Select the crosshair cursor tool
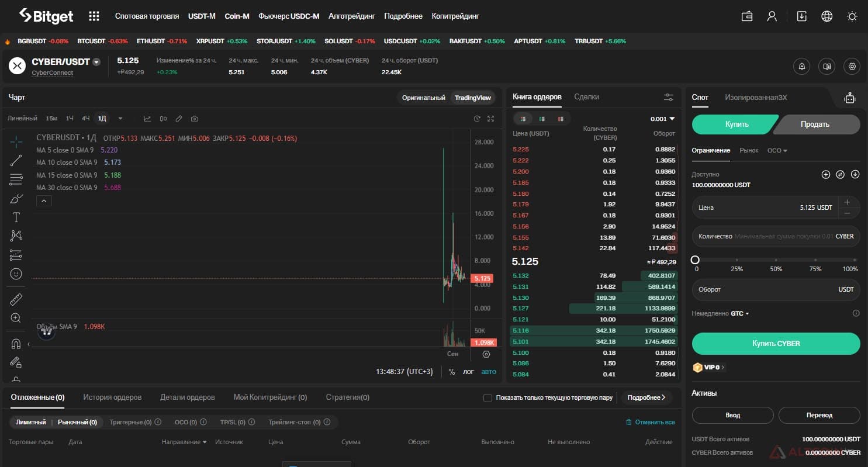 (16, 141)
